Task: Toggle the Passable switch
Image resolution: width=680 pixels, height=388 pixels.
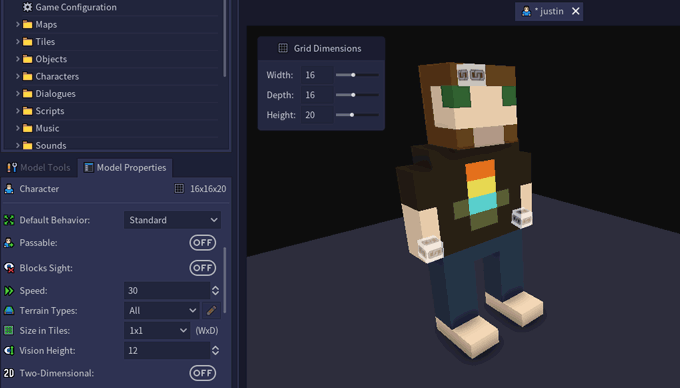Action: point(203,243)
